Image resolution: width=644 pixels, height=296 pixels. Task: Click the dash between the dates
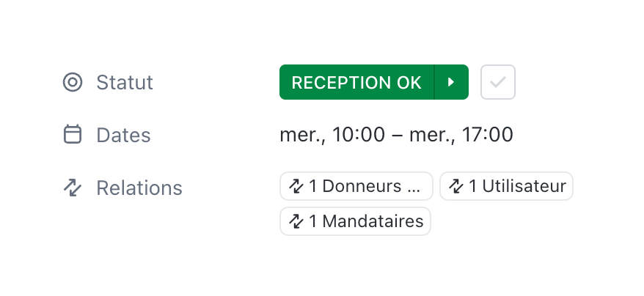pos(397,136)
